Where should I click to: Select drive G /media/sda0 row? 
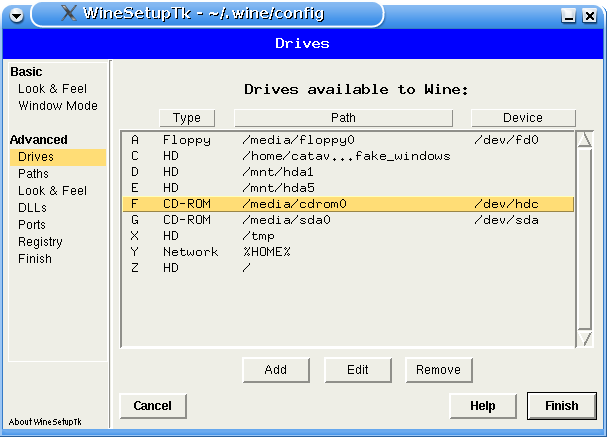click(348, 220)
